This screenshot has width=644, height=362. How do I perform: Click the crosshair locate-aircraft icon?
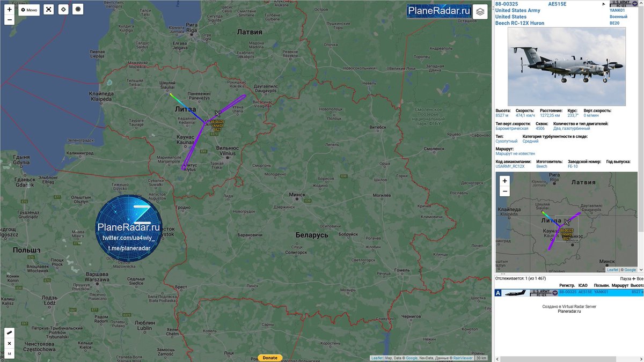(x=63, y=10)
